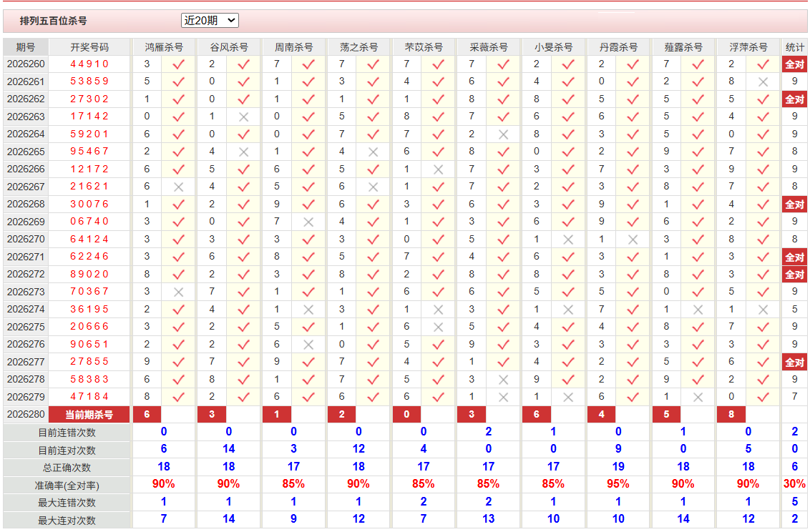Click the 全对 badge in row 2026277
This screenshot has width=810, height=532.
[x=794, y=363]
